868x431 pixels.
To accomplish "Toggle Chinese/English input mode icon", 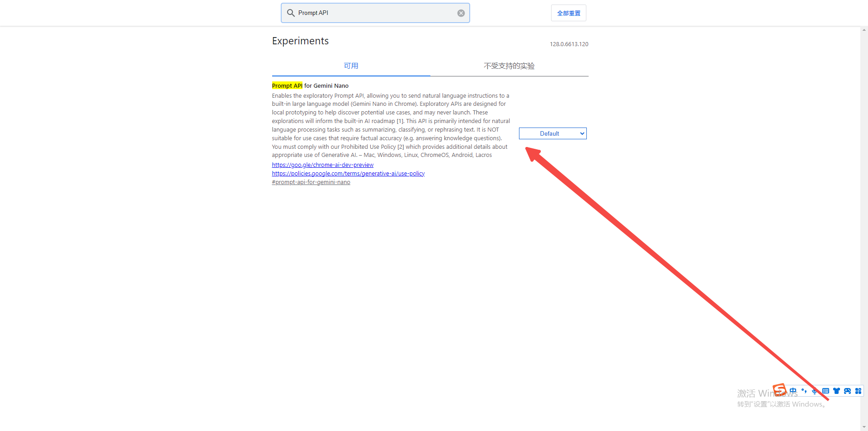I will [793, 391].
